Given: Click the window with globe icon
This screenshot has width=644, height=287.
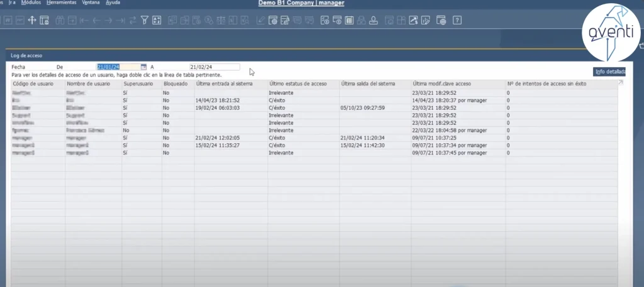Looking at the screenshot, I should click(x=441, y=20).
